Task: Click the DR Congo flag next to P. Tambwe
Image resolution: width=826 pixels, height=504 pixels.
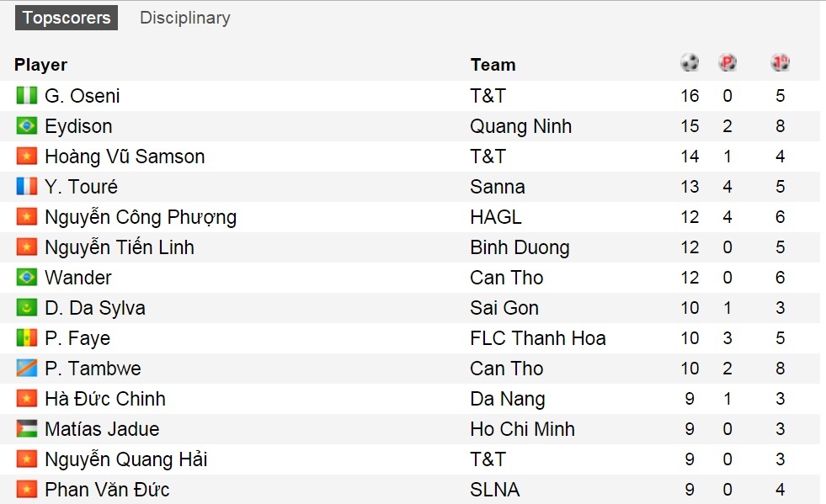Action: [x=25, y=369]
